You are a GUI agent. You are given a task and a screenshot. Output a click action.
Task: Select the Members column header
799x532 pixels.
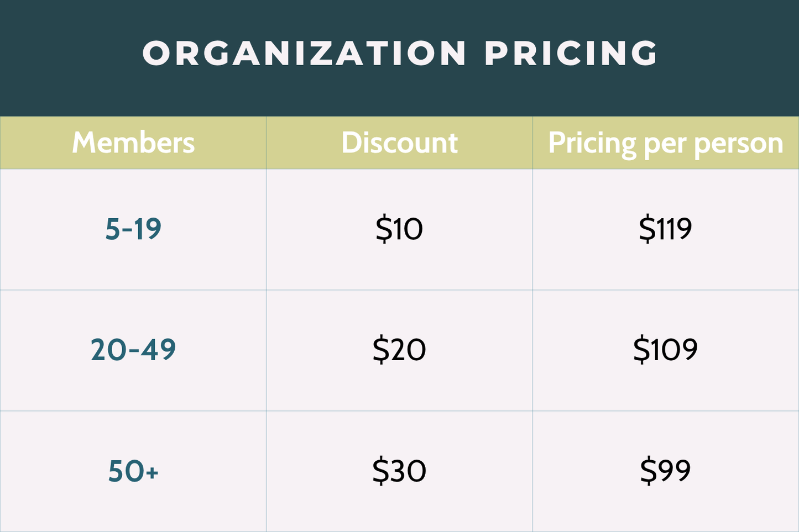pyautogui.click(x=133, y=143)
